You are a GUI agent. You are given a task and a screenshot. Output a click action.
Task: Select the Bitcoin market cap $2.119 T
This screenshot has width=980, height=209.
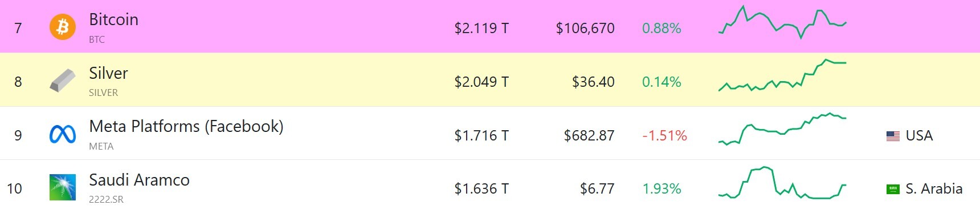click(481, 28)
